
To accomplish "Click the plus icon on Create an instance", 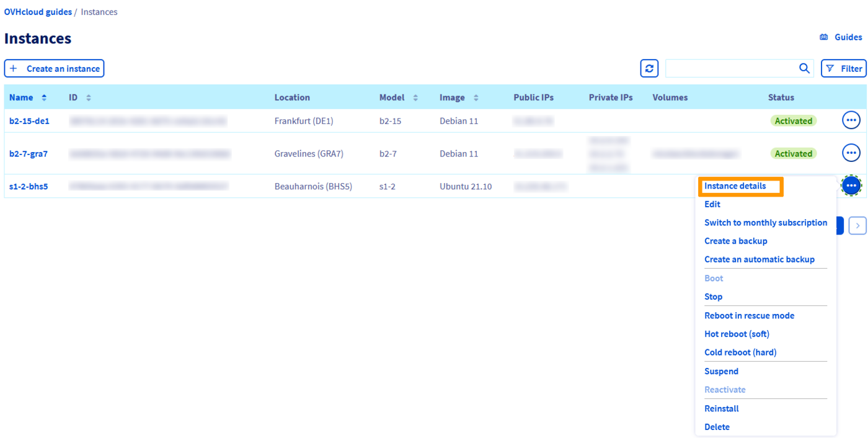I will point(13,68).
